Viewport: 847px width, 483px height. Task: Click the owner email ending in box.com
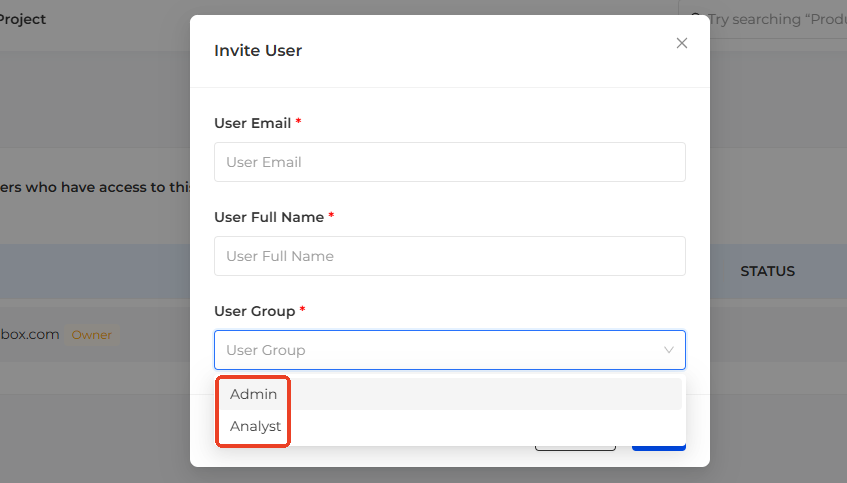30,335
